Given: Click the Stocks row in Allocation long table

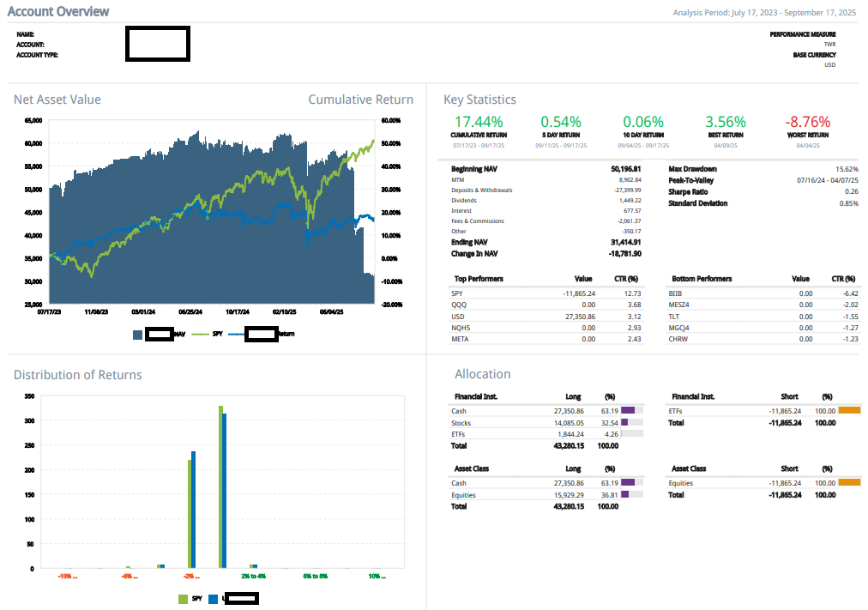Looking at the screenshot, I should pos(461,423).
